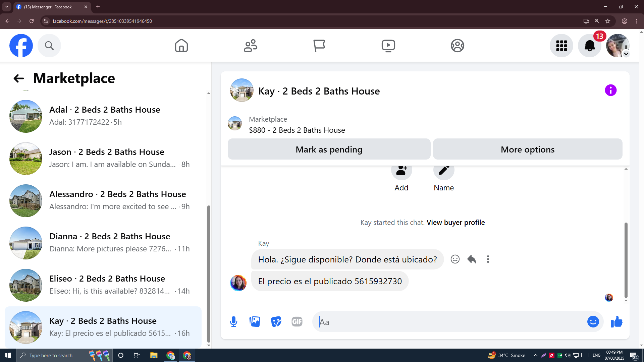Image resolution: width=644 pixels, height=362 pixels.
Task: Attach a photo with the image icon
Action: point(255,322)
